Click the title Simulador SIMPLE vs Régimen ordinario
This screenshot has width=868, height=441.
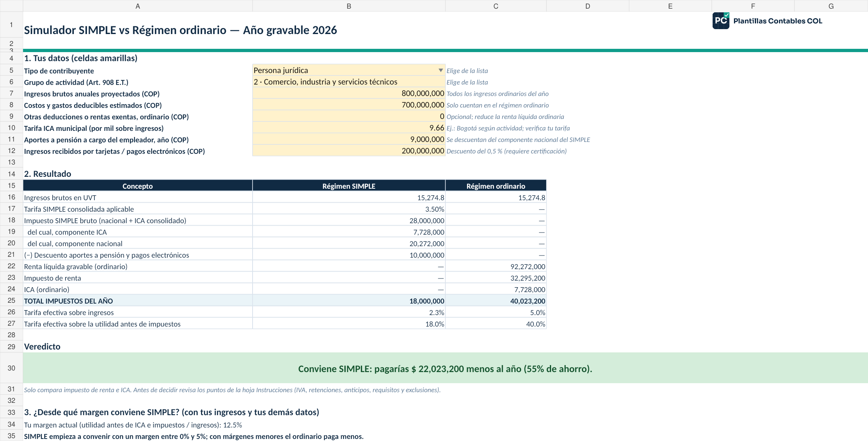pyautogui.click(x=180, y=30)
